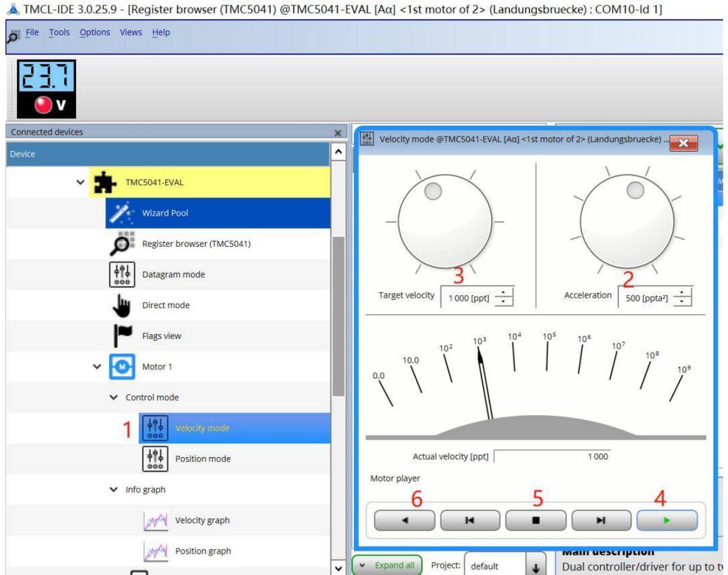Select Datagram mode in device tree
The height and width of the screenshot is (575, 728).
(173, 274)
